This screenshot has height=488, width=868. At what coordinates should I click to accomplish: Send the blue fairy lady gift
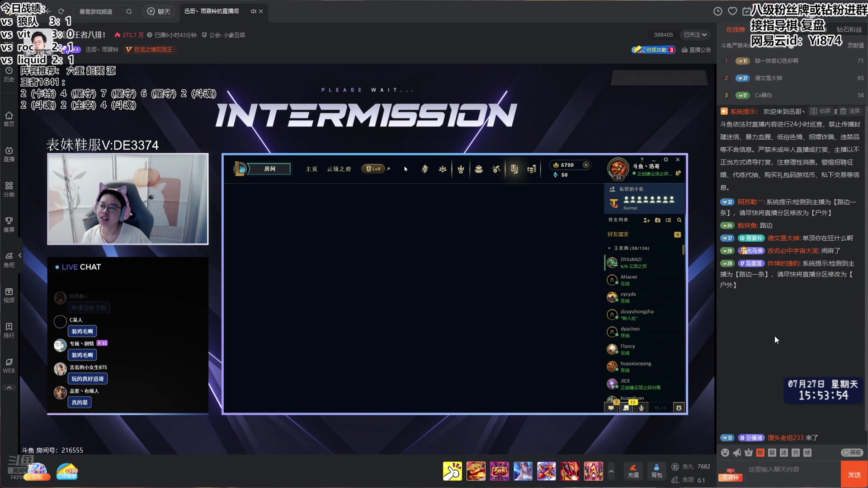[523, 471]
